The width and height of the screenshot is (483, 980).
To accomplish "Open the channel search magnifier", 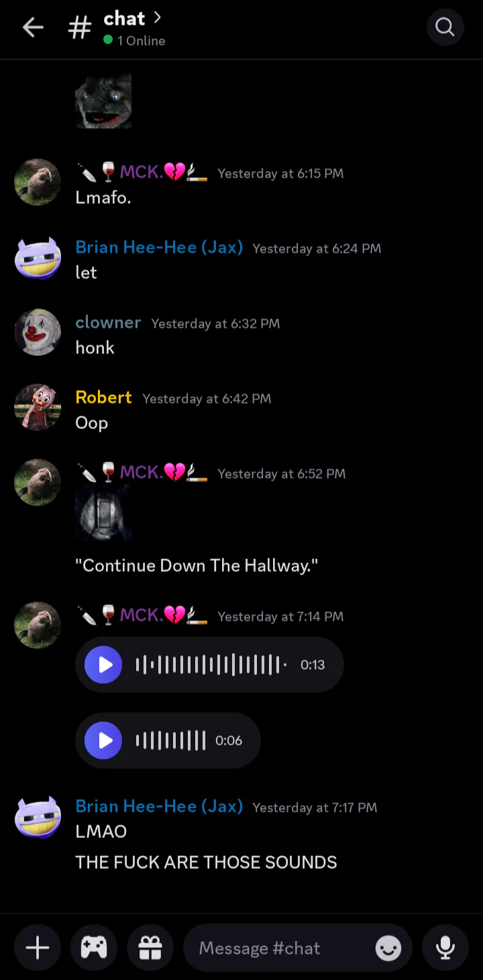I will (x=445, y=27).
